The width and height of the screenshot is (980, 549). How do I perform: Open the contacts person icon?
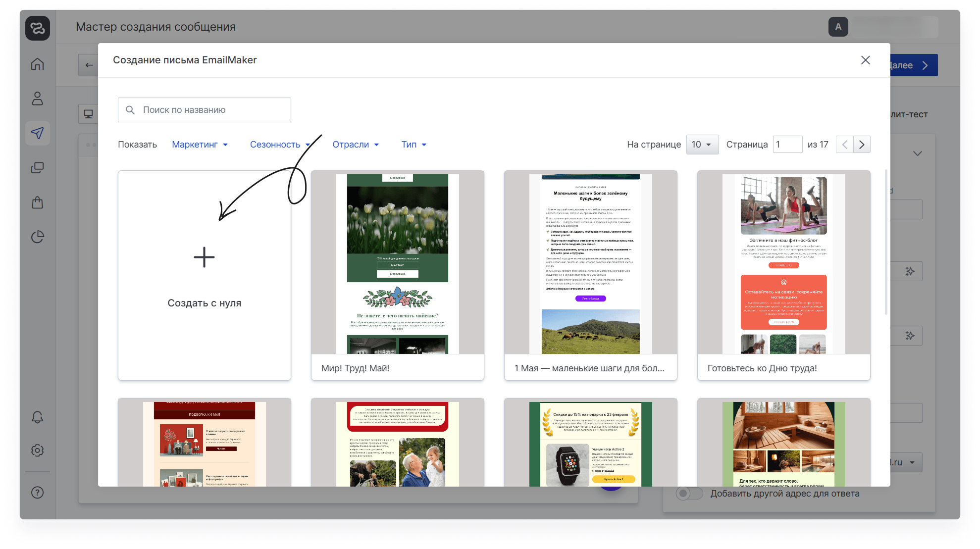pyautogui.click(x=38, y=99)
